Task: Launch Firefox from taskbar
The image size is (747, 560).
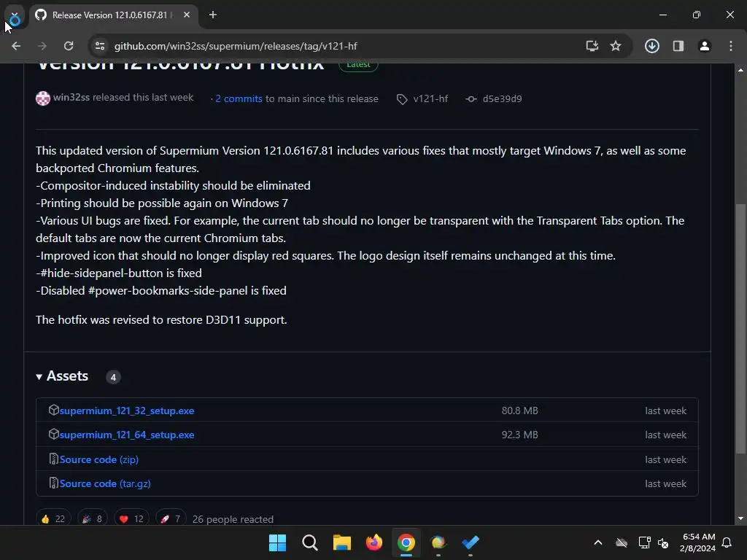Action: (374, 542)
